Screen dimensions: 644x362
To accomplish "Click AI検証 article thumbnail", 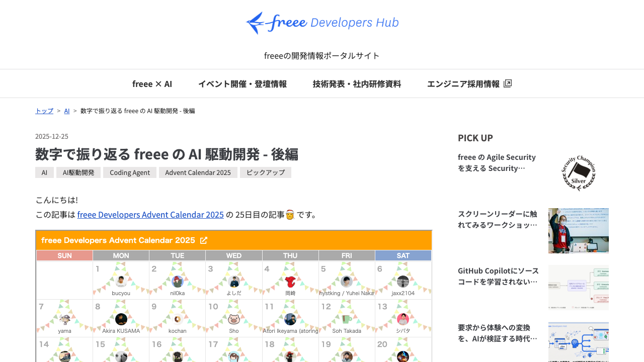I will point(579,342).
